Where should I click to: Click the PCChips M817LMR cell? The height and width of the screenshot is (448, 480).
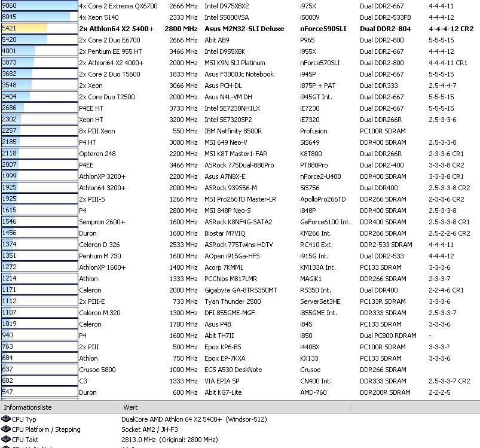231,279
